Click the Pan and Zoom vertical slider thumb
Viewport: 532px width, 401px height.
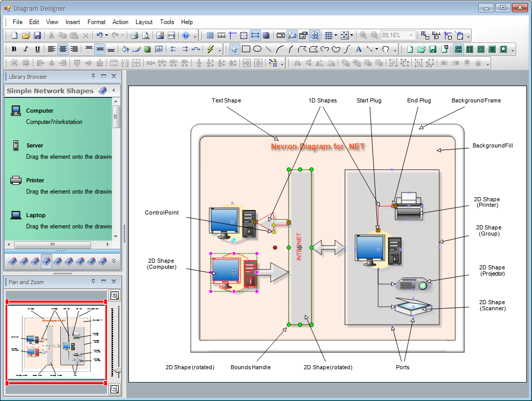pyautogui.click(x=117, y=370)
